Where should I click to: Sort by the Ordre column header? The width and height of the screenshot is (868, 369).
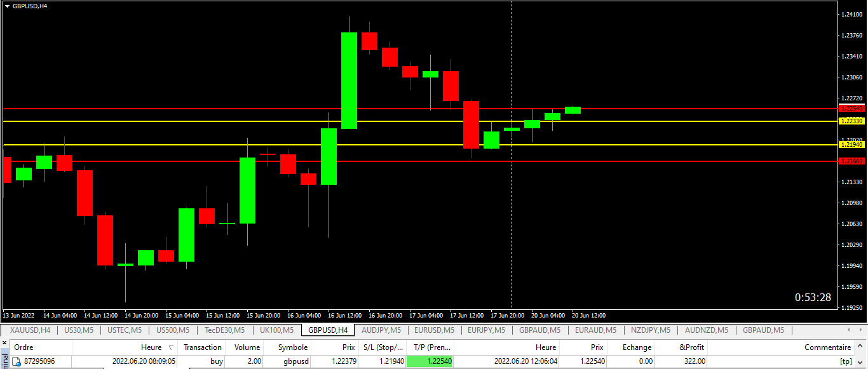tap(40, 347)
